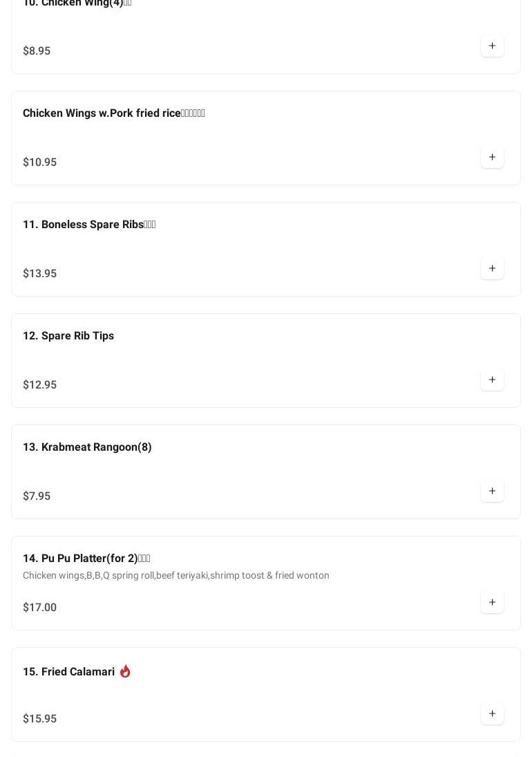The width and height of the screenshot is (532, 757).
Task: Select the Krabmeat Rangoon(8) title
Action: [x=87, y=447]
